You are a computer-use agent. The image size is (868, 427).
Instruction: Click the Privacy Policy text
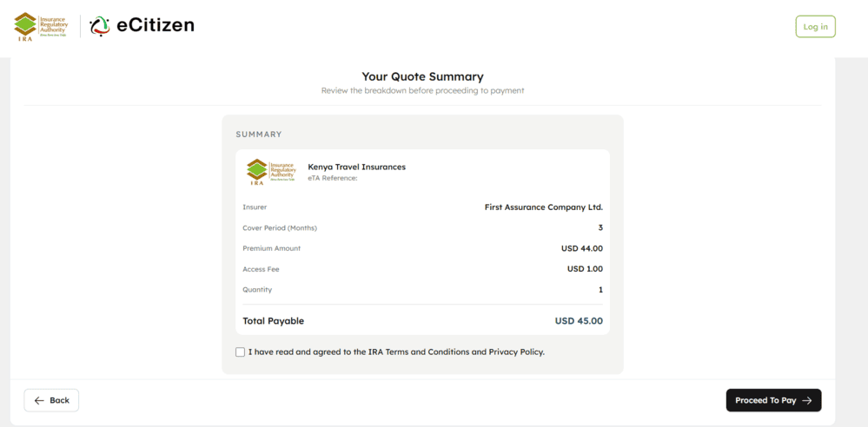tap(516, 351)
